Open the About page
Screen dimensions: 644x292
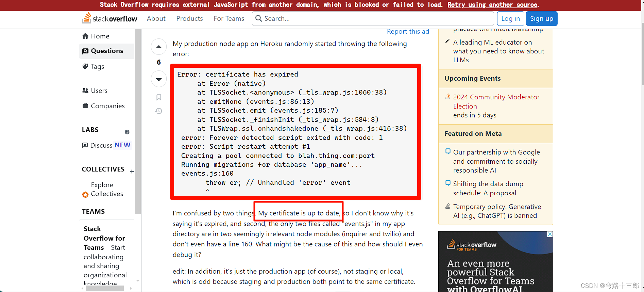pyautogui.click(x=156, y=18)
